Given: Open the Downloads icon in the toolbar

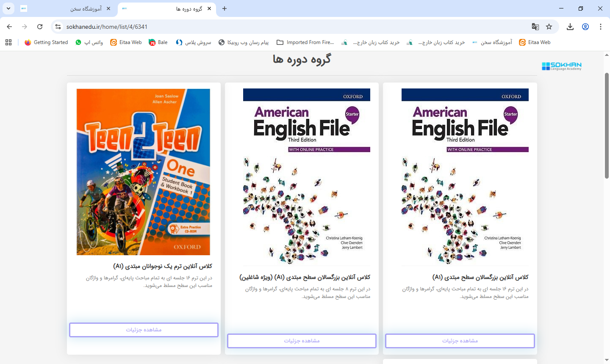Looking at the screenshot, I should pyautogui.click(x=570, y=26).
